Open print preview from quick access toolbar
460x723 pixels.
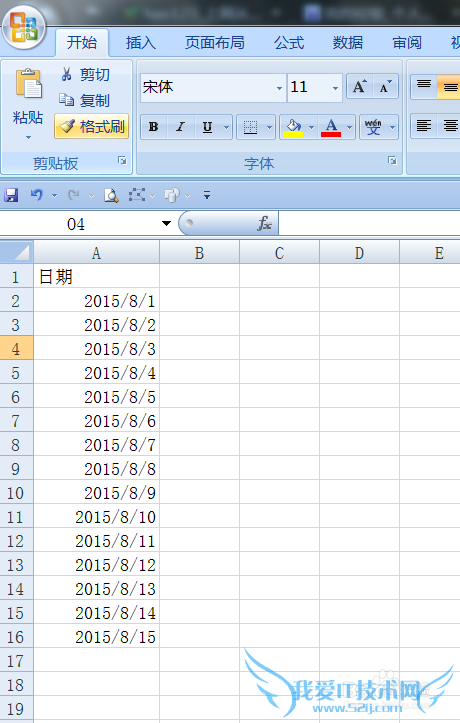[x=111, y=195]
